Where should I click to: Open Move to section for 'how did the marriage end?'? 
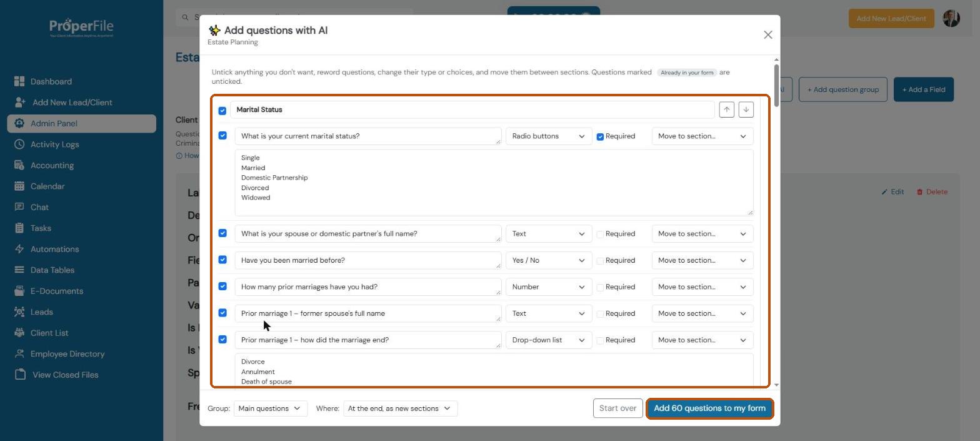[x=702, y=340]
